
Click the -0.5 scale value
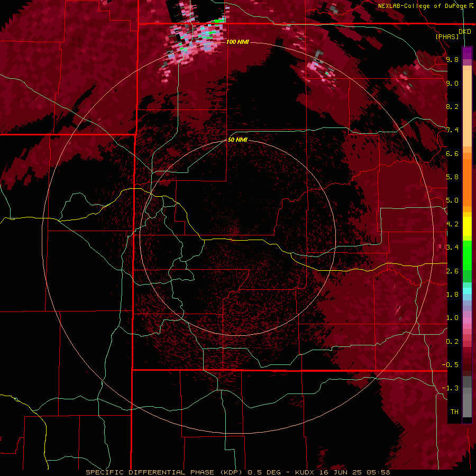click(x=450, y=364)
